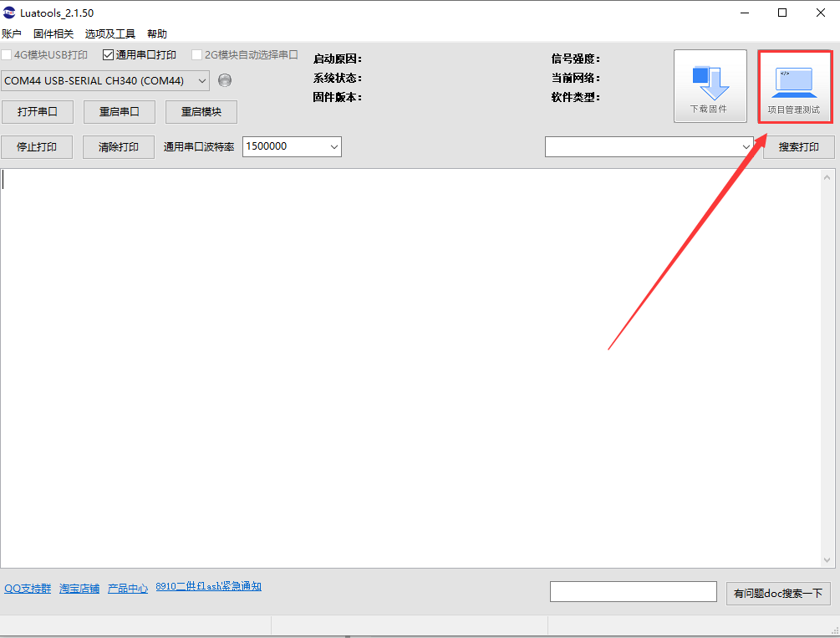Open the 产品中心 link
Viewport: 840px width, 638px height.
pos(128,588)
